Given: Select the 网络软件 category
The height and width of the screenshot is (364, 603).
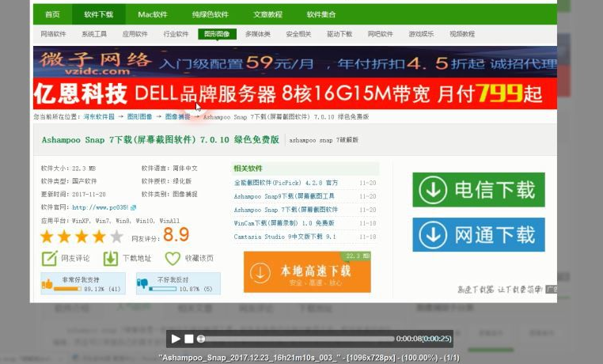Looking at the screenshot, I should (x=54, y=34).
